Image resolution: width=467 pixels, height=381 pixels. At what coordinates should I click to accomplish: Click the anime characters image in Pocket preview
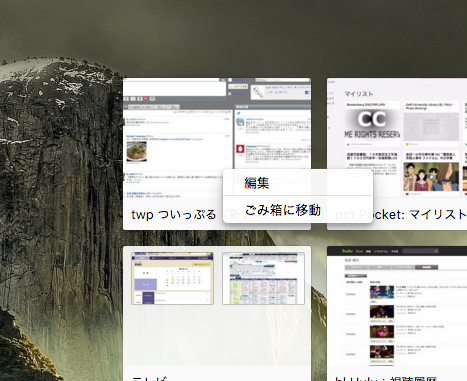(x=431, y=176)
